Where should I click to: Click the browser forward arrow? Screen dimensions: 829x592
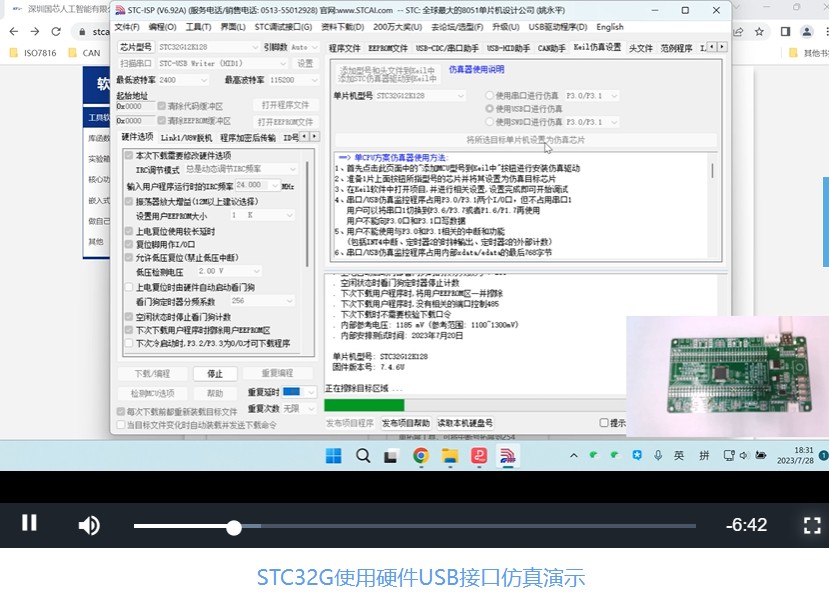[35, 32]
